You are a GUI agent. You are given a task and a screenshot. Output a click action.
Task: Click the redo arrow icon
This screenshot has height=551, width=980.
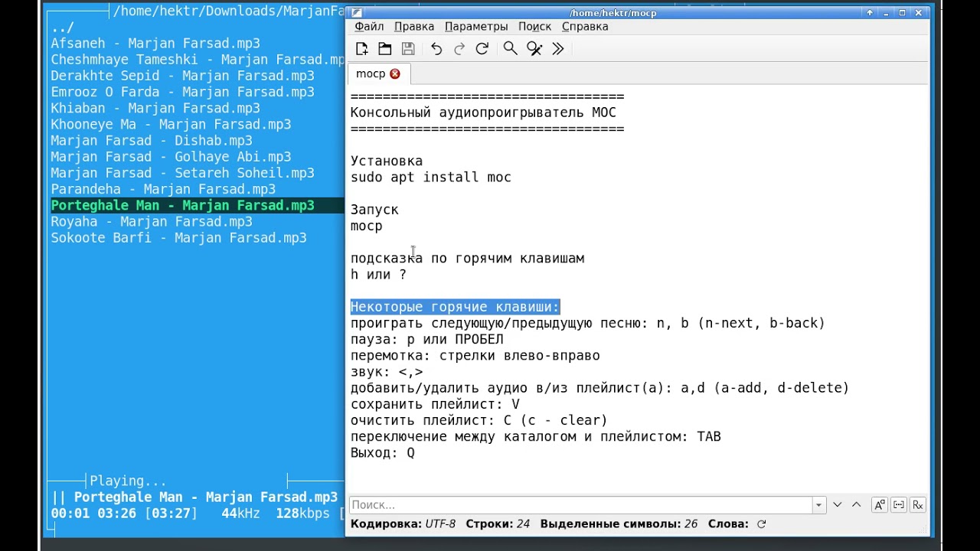point(459,49)
